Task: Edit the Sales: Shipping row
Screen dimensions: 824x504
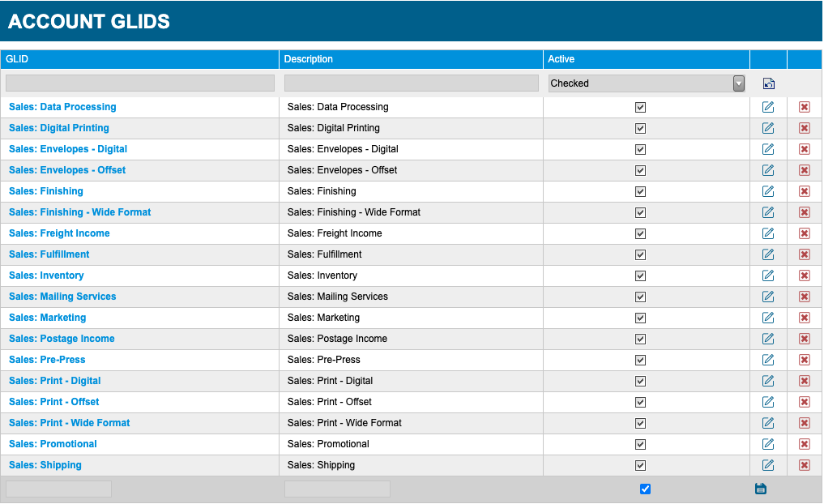Action: click(768, 465)
